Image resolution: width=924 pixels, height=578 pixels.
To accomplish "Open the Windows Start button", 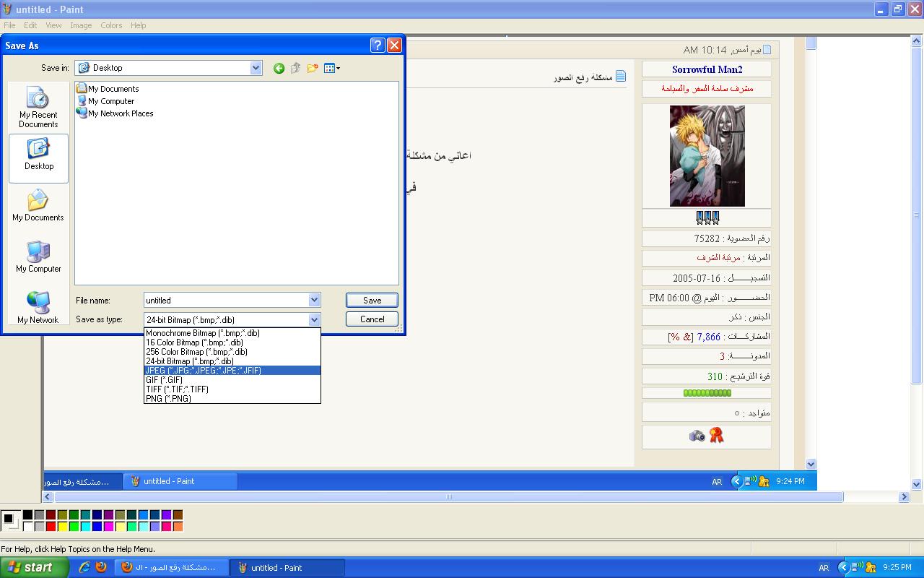I will tap(34, 568).
